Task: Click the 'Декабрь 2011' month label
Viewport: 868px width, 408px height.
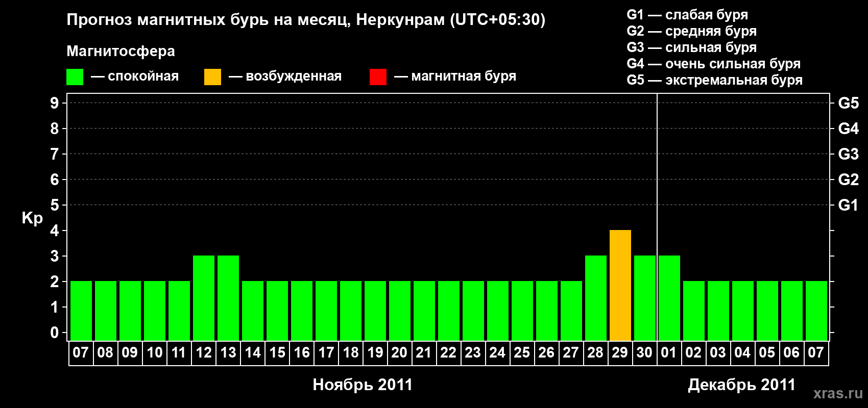Action: pos(741,385)
